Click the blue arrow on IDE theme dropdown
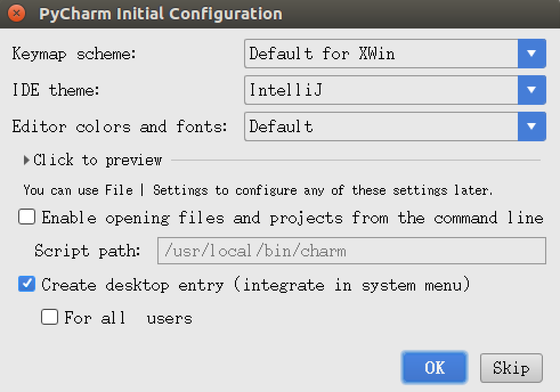This screenshot has height=392, width=560. point(531,90)
